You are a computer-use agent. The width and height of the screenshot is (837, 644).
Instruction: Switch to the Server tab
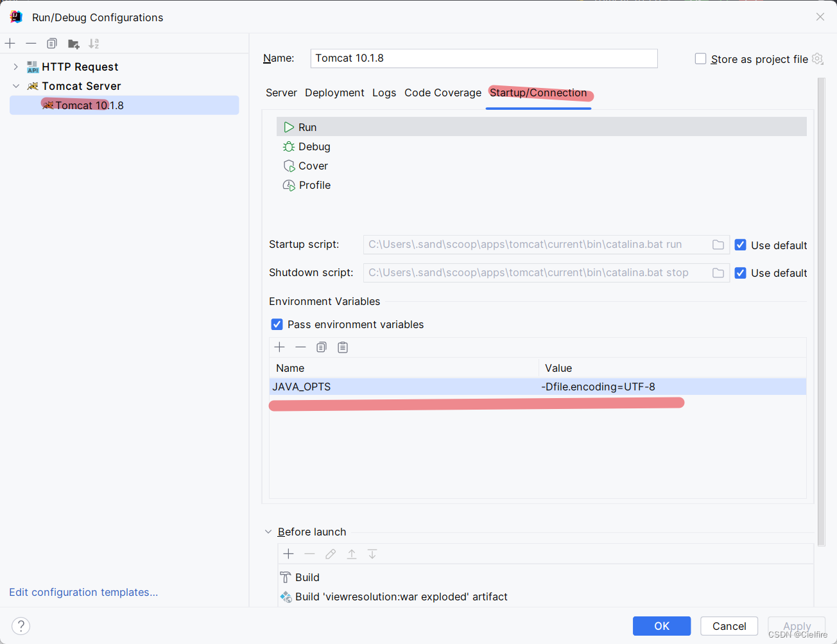pyautogui.click(x=281, y=92)
